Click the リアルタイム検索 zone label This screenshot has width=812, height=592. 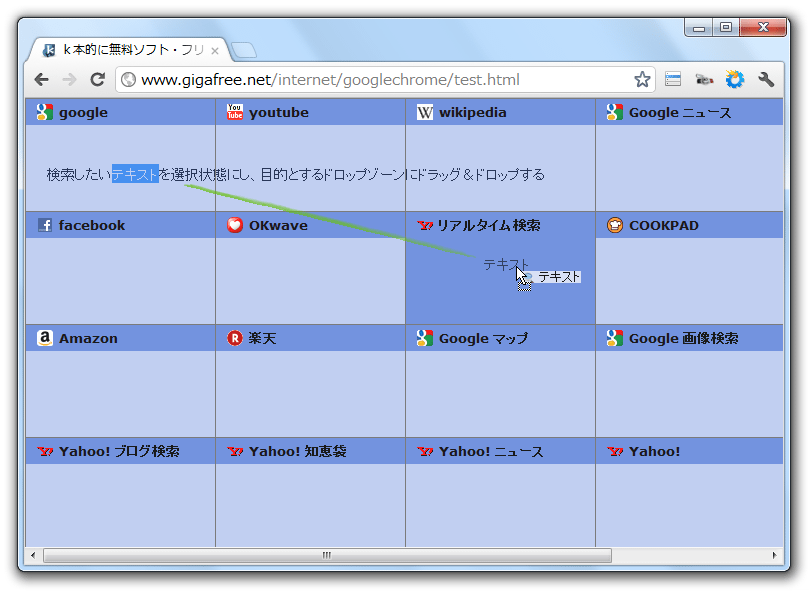489,225
